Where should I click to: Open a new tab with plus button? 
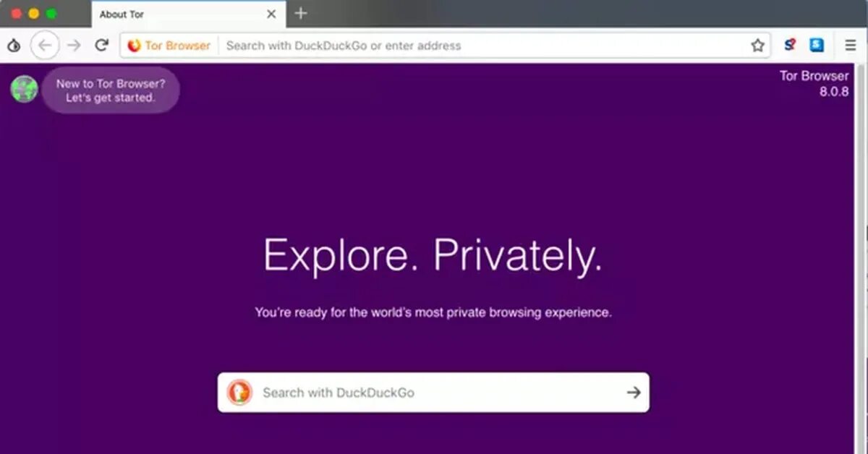point(301,13)
